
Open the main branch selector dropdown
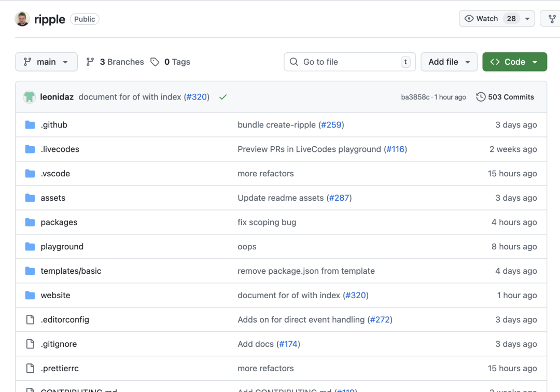click(x=46, y=62)
